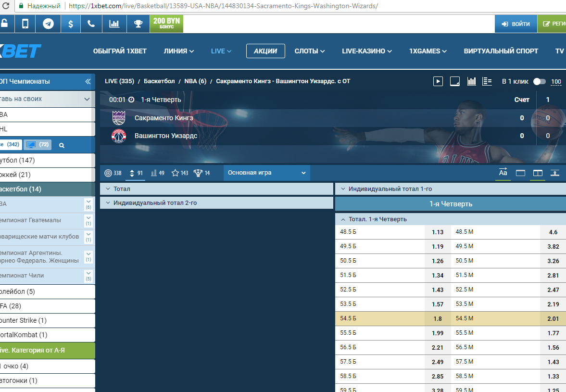Click the trophy icon in top bar
Viewport: 566px width, 392px height.
tap(138, 24)
